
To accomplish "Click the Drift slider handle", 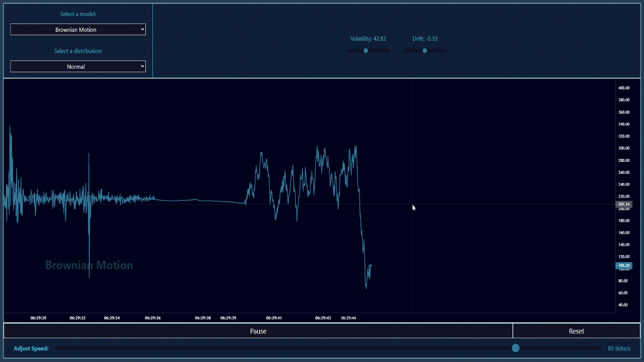I will 425,51.
